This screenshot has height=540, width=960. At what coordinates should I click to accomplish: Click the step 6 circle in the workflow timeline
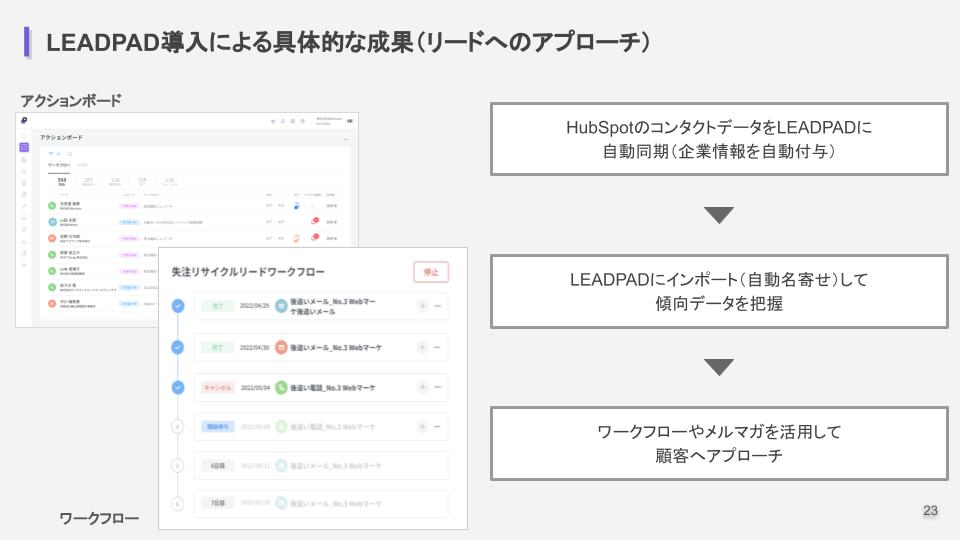(178, 504)
